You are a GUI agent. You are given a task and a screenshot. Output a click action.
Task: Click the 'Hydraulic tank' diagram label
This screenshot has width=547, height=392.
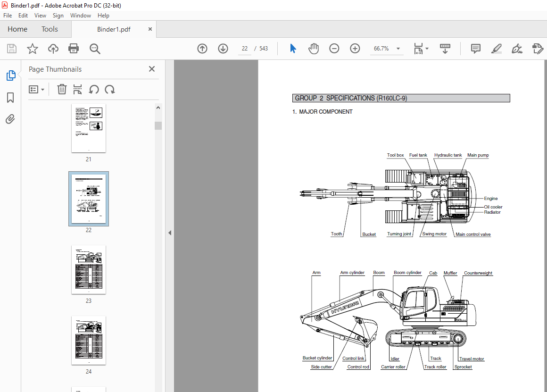[448, 155]
